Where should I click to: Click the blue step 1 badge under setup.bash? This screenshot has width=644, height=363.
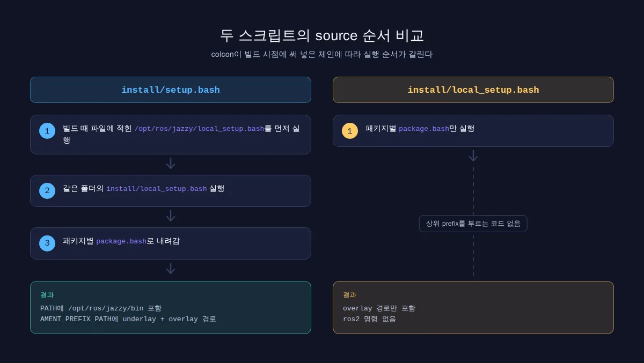pyautogui.click(x=47, y=131)
